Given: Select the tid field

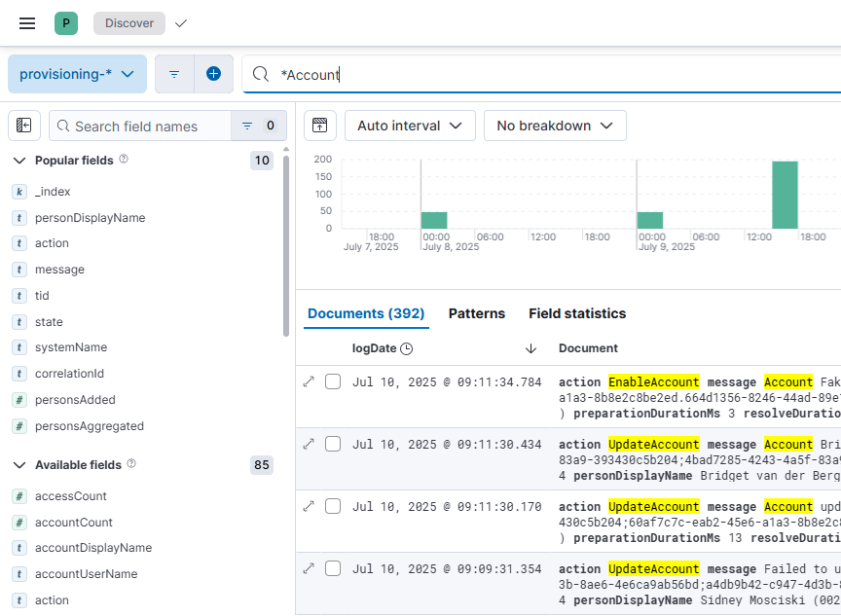Looking at the screenshot, I should click(x=42, y=296).
